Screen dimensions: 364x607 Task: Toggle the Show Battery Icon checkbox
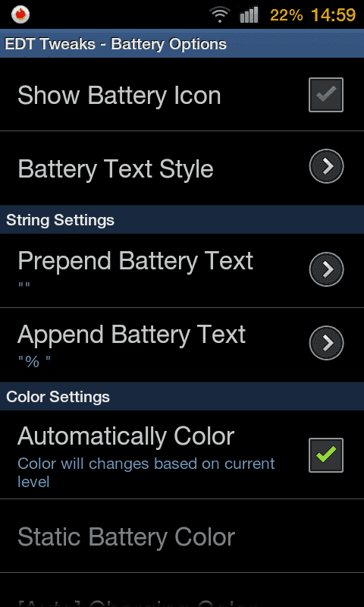point(326,95)
